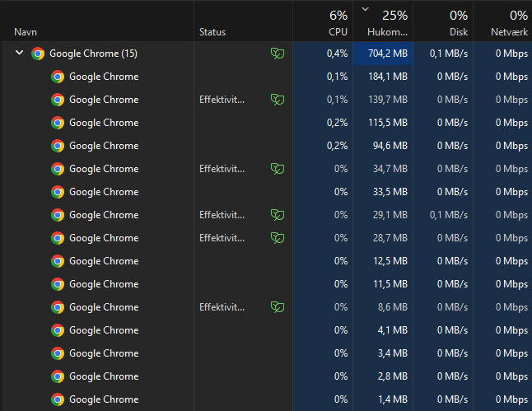This screenshot has height=411, width=532.
Task: Click Chrome icon of the 2,8 MB process
Action: pyautogui.click(x=58, y=376)
